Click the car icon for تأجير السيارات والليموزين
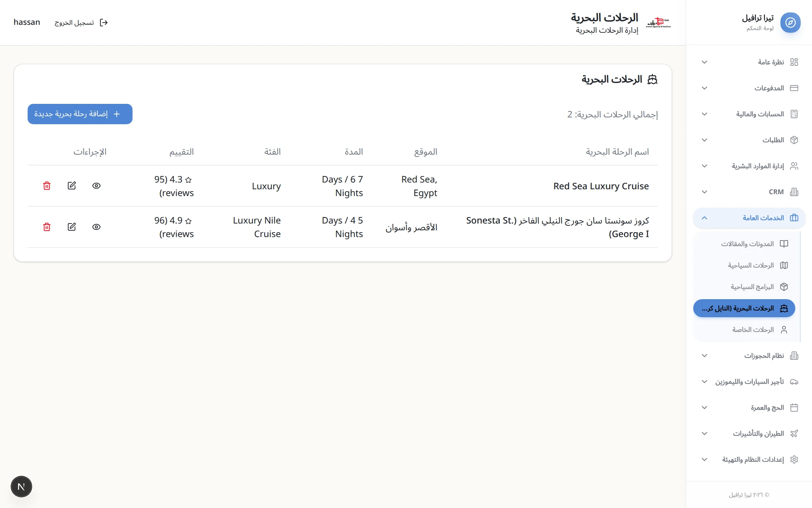Screen dimensions: 812x508 tap(794, 382)
